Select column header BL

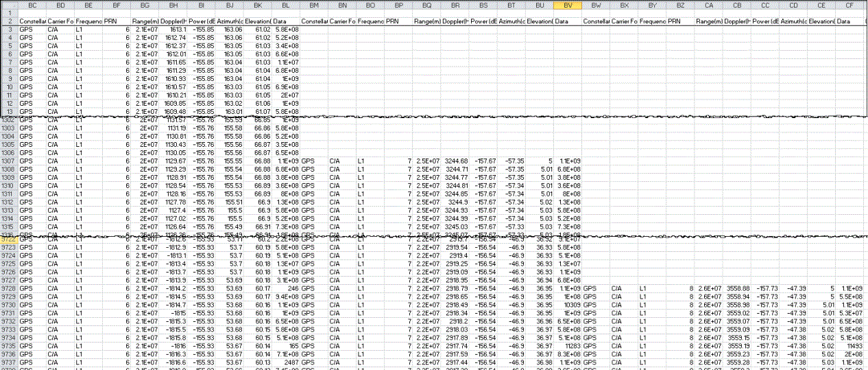pyautogui.click(x=285, y=5)
